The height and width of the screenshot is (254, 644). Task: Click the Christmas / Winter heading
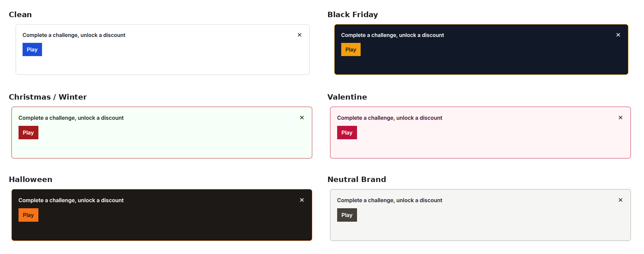pyautogui.click(x=48, y=97)
